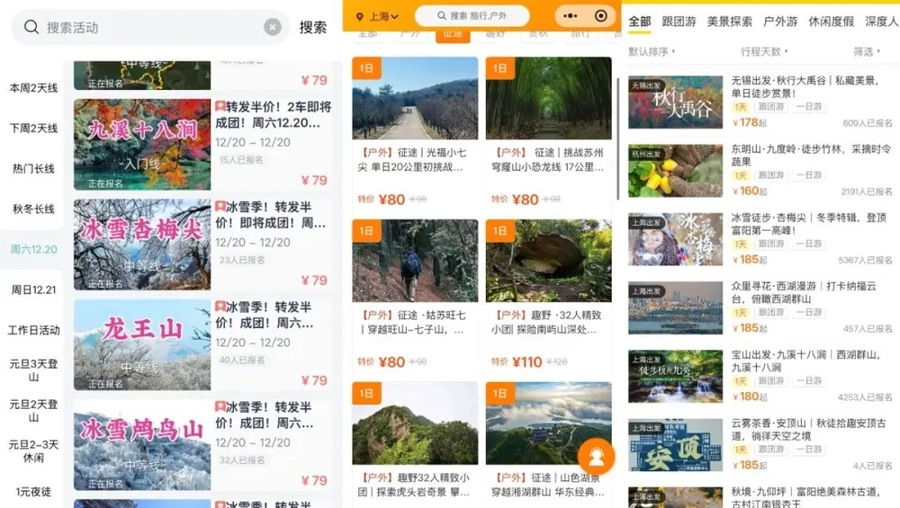Click the search icon in 搜索 旅行_户外 bar
The width and height of the screenshot is (900, 508).
[x=440, y=16]
